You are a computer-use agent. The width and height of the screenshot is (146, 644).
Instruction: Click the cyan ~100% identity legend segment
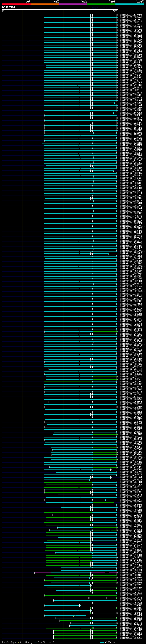[130, 4]
